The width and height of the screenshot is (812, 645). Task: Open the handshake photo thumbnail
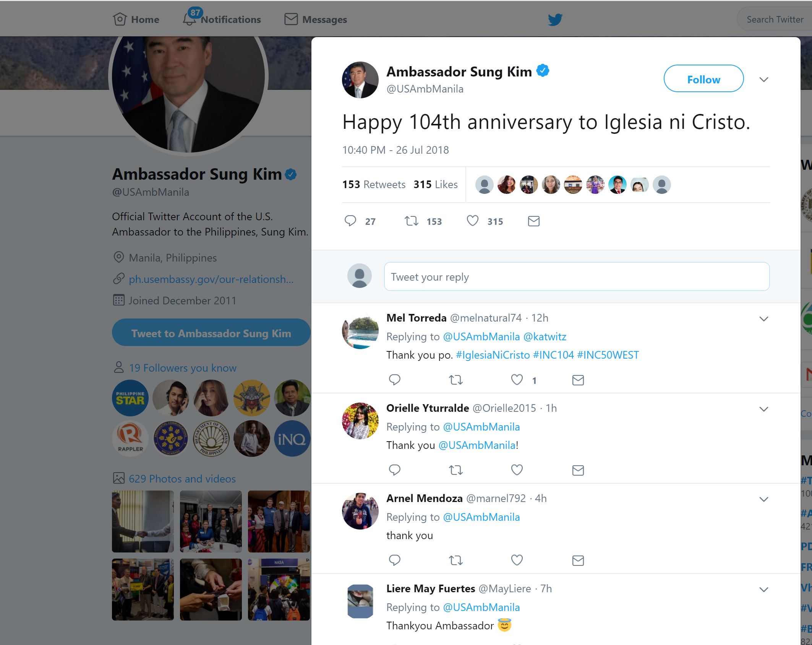(143, 522)
